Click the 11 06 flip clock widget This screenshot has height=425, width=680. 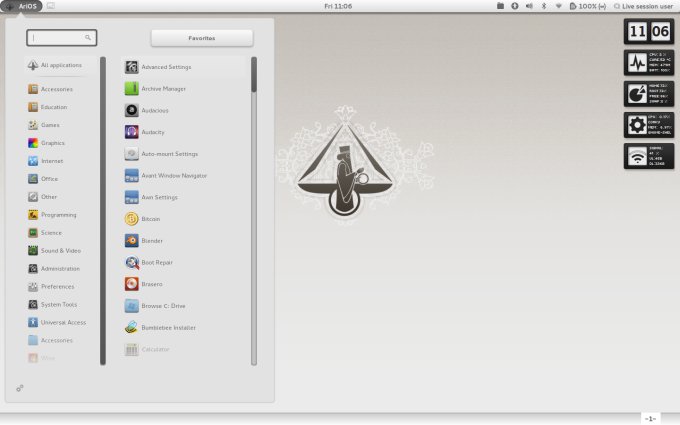tap(649, 31)
